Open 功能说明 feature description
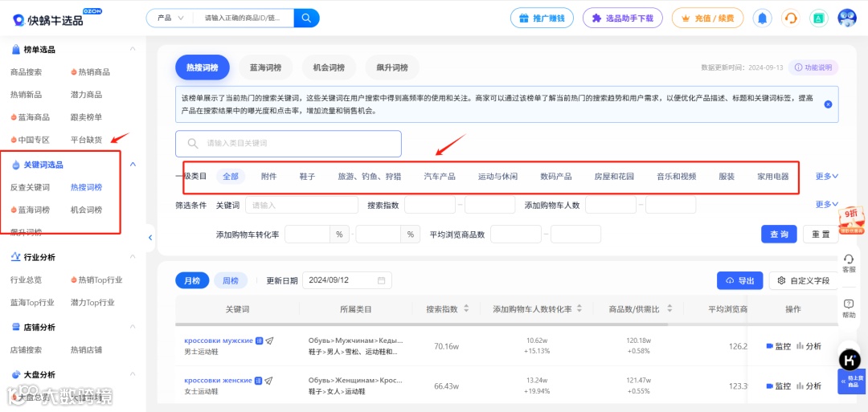The height and width of the screenshot is (412, 868). pos(813,67)
